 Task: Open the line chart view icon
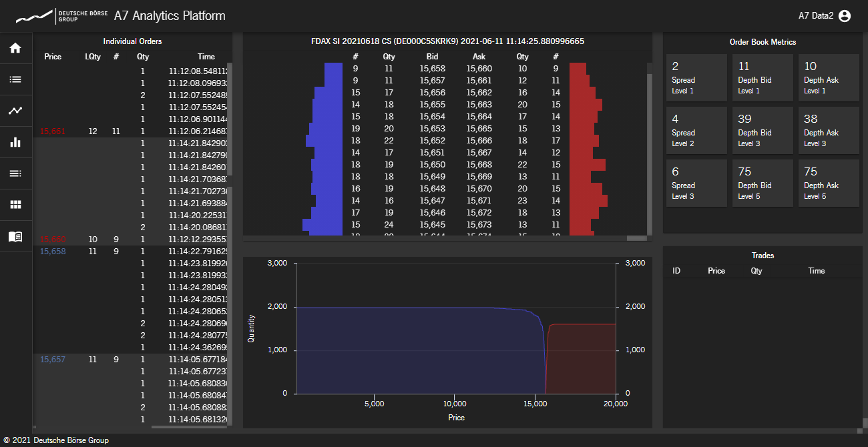(15, 111)
